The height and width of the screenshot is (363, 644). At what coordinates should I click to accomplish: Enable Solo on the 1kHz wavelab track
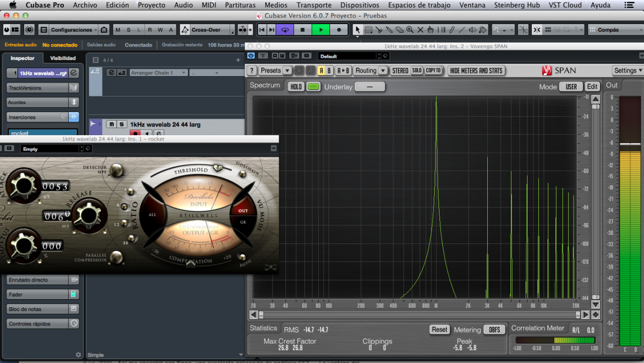pyautogui.click(x=121, y=124)
